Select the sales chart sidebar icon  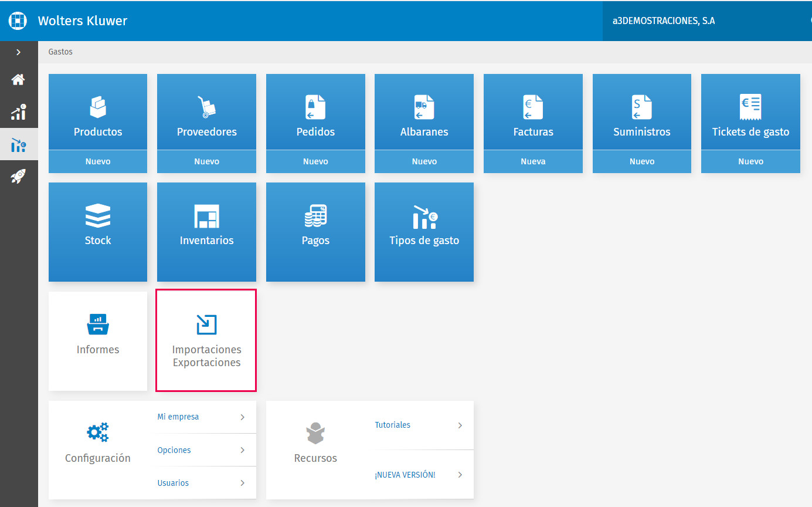(18, 112)
